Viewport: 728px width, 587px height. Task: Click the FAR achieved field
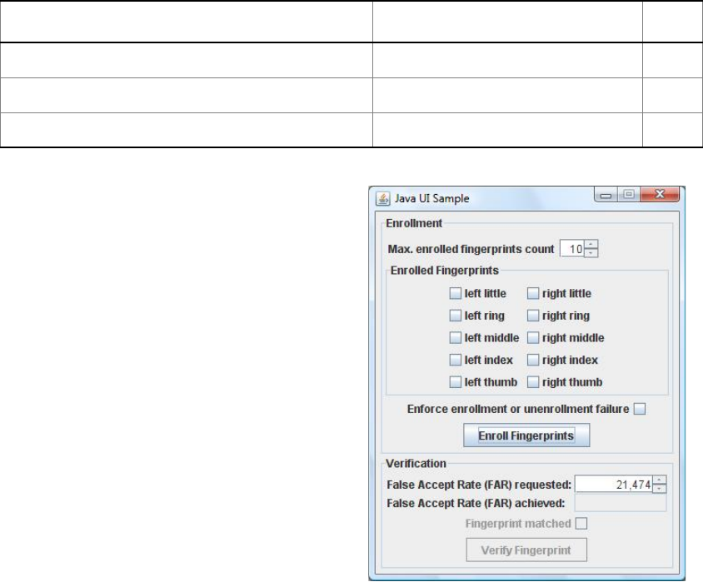[x=621, y=503]
